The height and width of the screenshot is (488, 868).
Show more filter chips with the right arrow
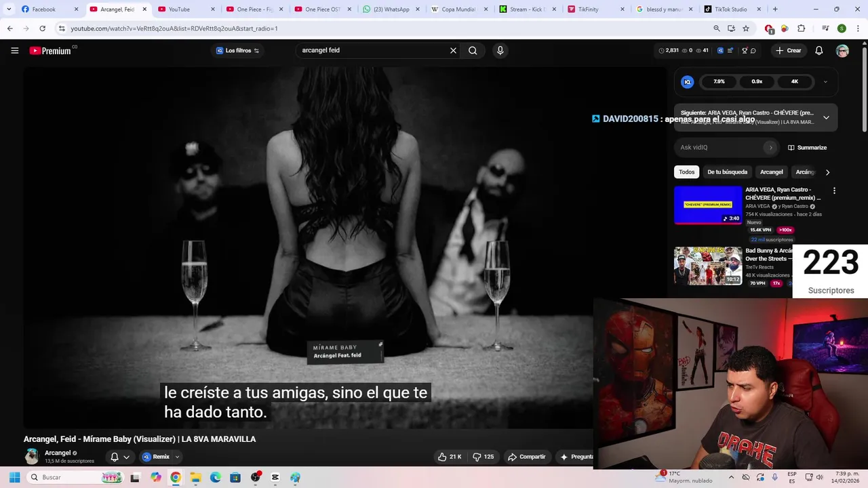(x=827, y=172)
